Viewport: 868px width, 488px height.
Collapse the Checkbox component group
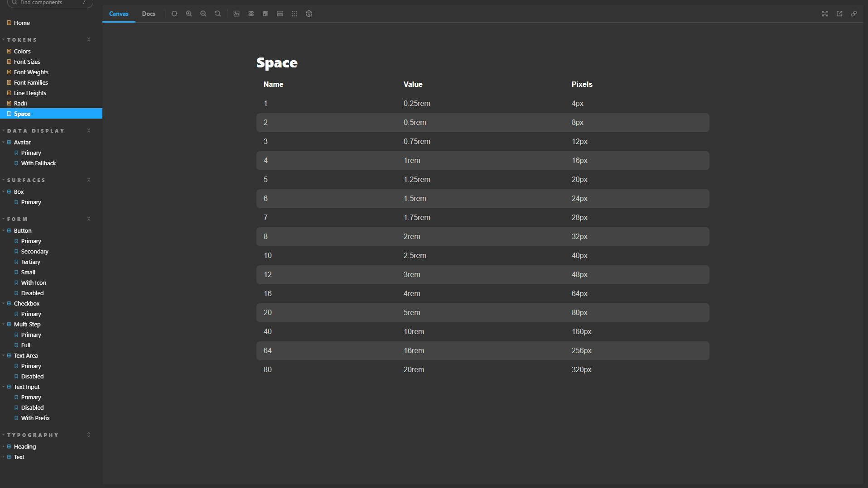[27, 303]
